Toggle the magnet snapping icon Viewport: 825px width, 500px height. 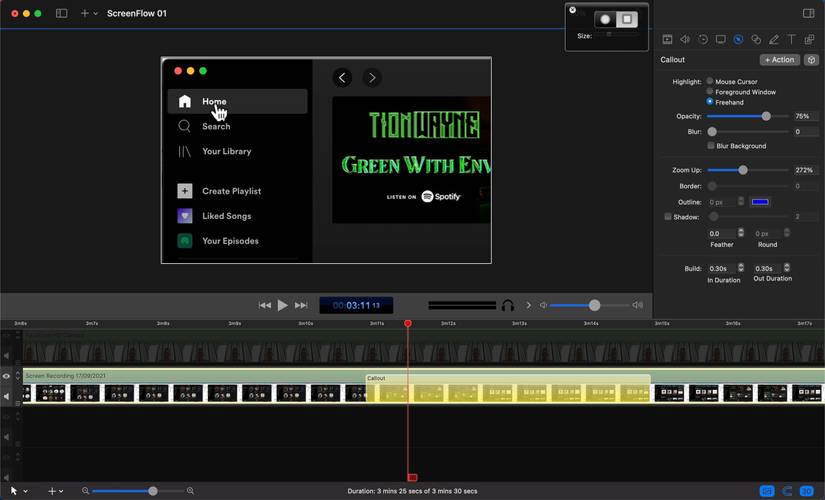coord(787,491)
